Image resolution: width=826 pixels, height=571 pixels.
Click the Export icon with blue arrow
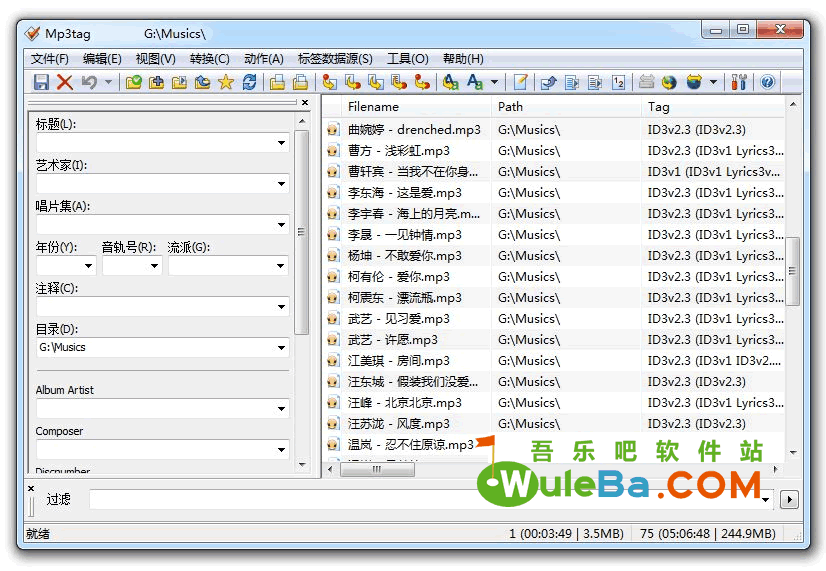coord(548,82)
